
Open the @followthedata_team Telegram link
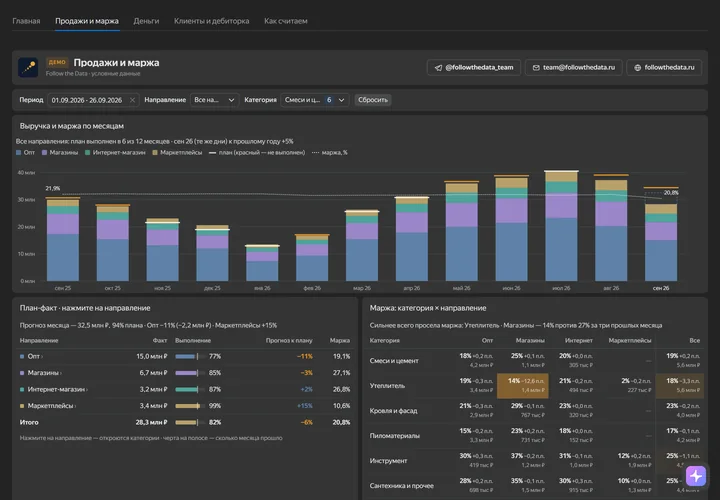474,67
